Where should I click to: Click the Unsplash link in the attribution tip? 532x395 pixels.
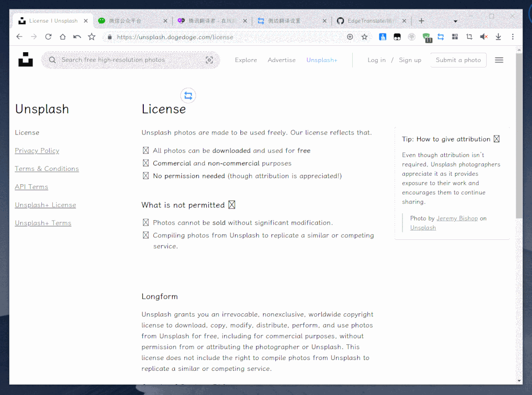tap(423, 228)
